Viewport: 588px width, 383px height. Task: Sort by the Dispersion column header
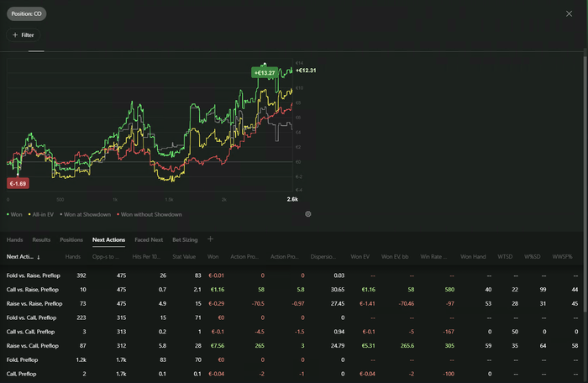click(323, 256)
